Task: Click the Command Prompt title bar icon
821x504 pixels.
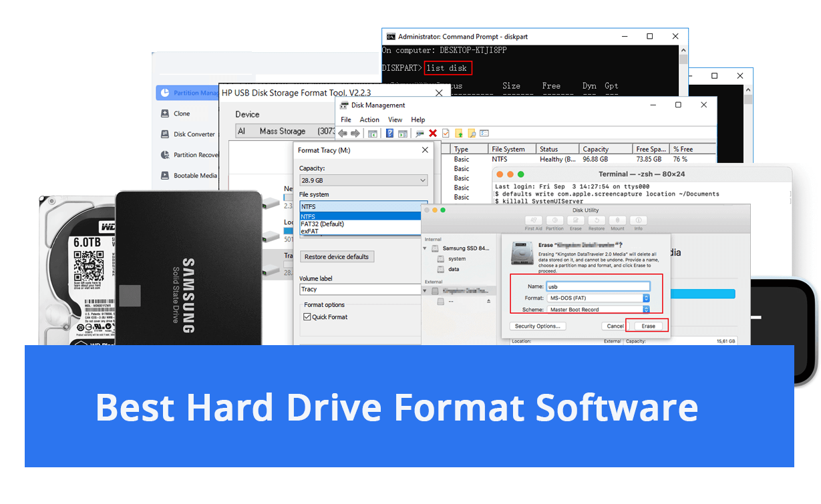Action: pos(391,36)
